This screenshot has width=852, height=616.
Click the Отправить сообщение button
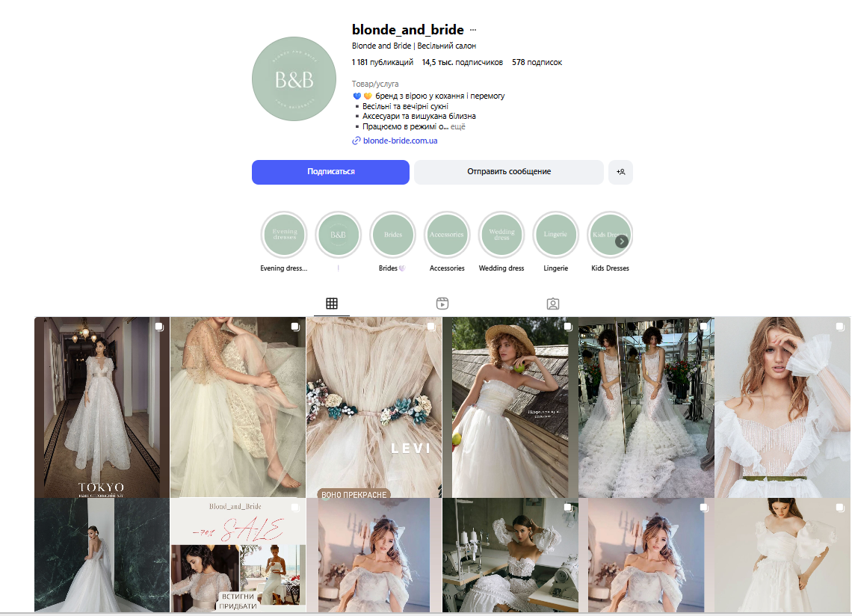[x=508, y=172]
